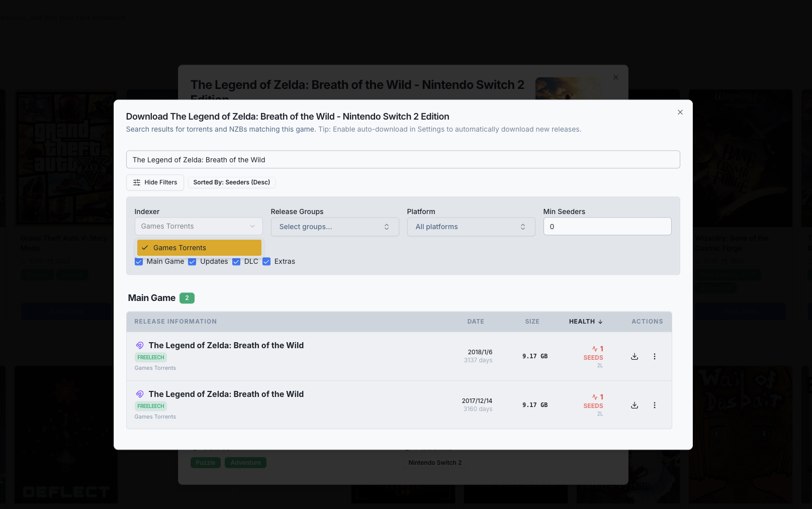Click the Puzzle genre tag in the game details

pyautogui.click(x=206, y=463)
